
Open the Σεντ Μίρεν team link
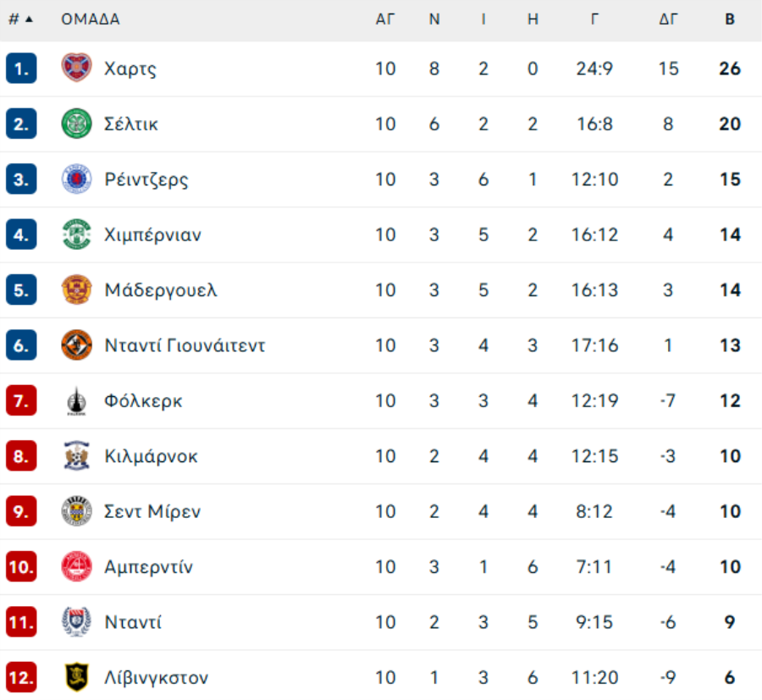[x=152, y=511]
